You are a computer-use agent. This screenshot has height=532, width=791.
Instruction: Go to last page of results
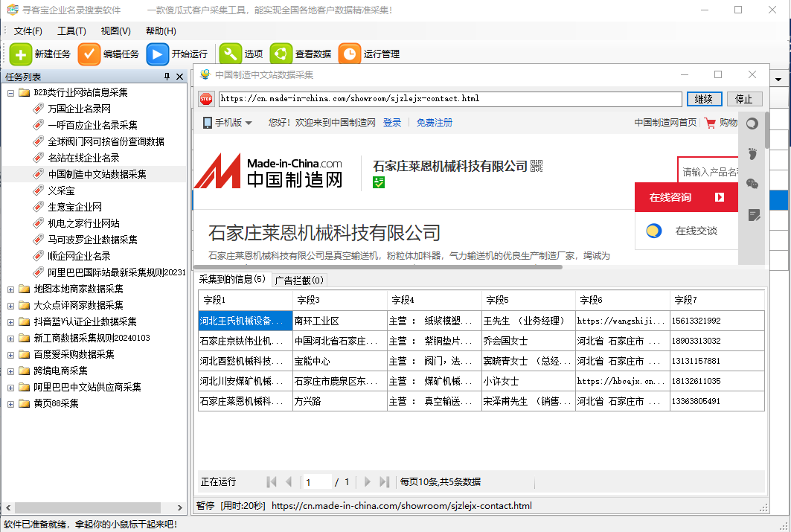click(x=385, y=482)
